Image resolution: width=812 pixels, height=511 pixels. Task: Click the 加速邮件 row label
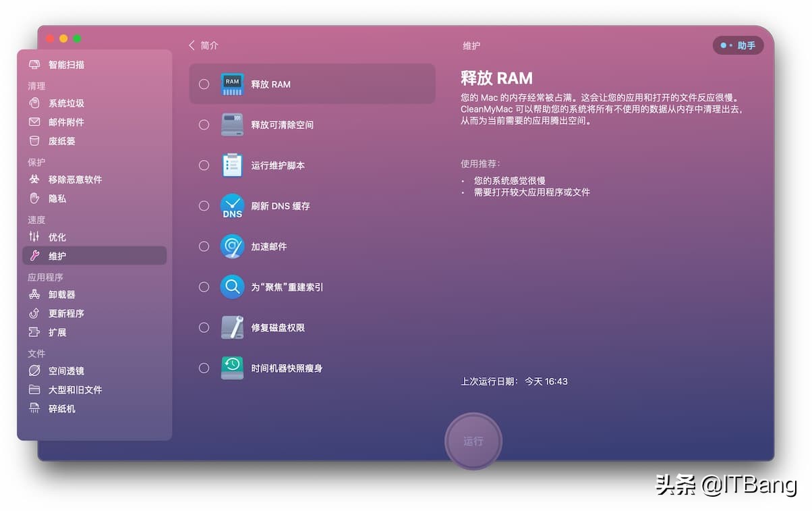(x=269, y=246)
